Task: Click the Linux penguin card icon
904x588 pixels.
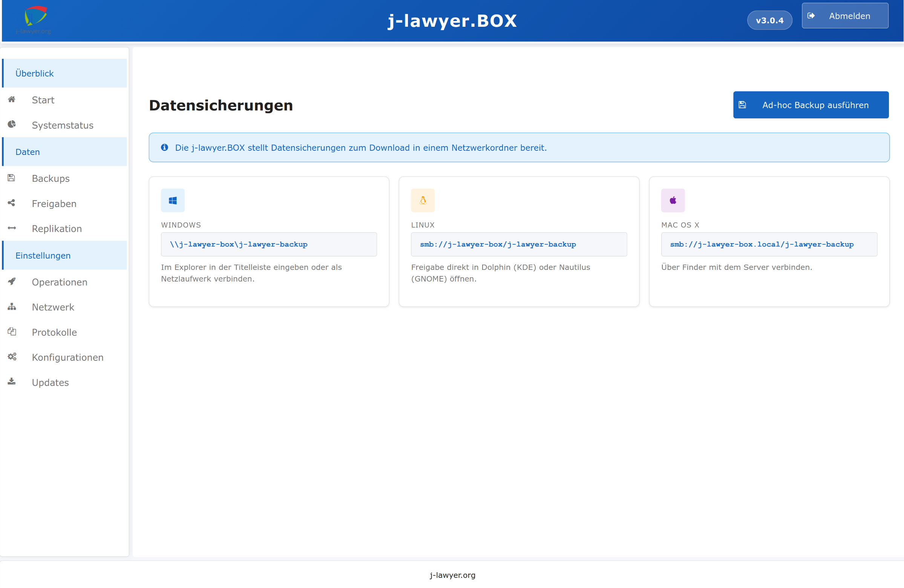Action: pyautogui.click(x=422, y=201)
